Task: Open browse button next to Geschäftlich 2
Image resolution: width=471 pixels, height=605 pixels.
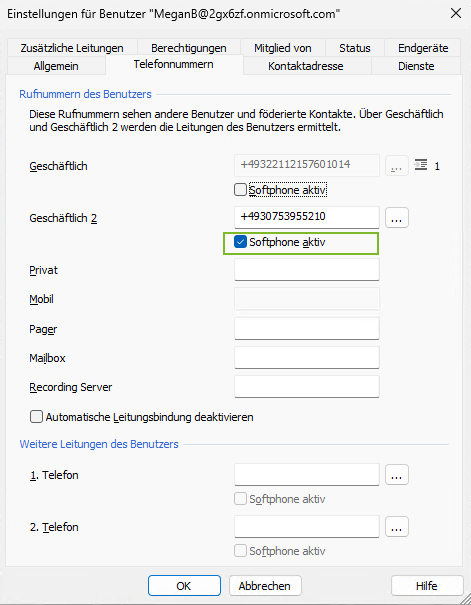Action: coord(397,218)
